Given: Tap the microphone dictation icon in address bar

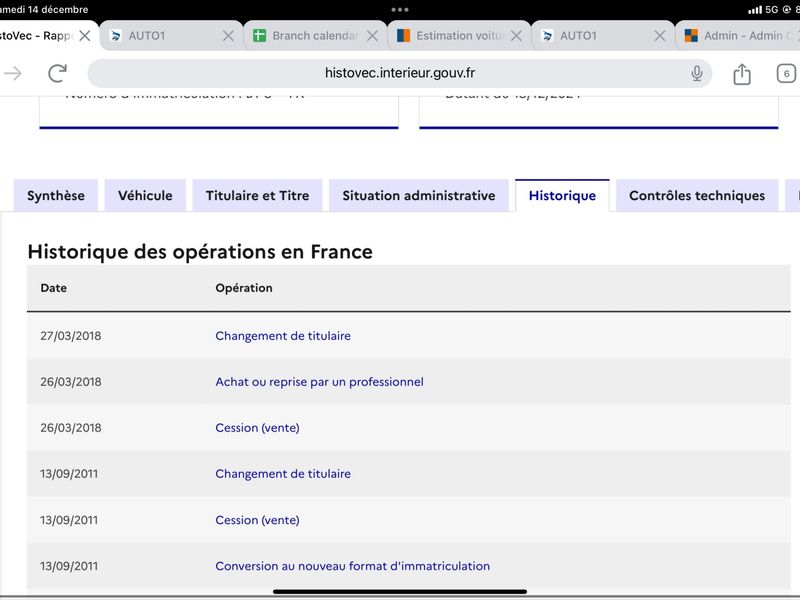Looking at the screenshot, I should click(x=696, y=73).
